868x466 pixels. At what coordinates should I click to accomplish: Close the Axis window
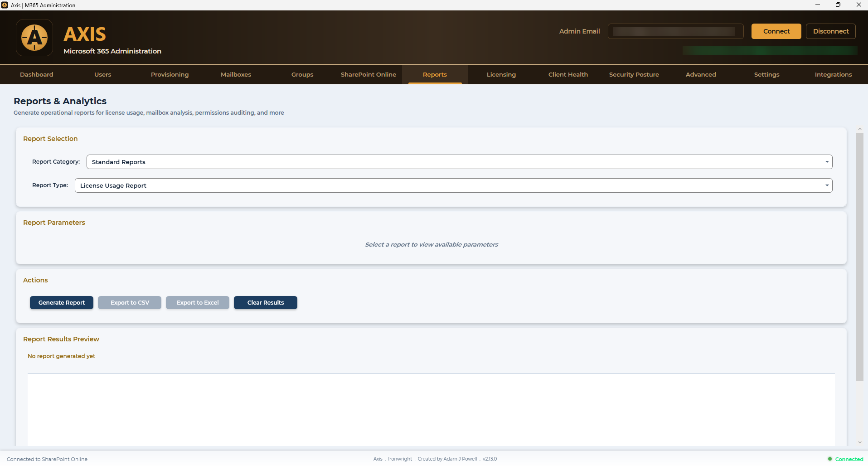pos(858,5)
